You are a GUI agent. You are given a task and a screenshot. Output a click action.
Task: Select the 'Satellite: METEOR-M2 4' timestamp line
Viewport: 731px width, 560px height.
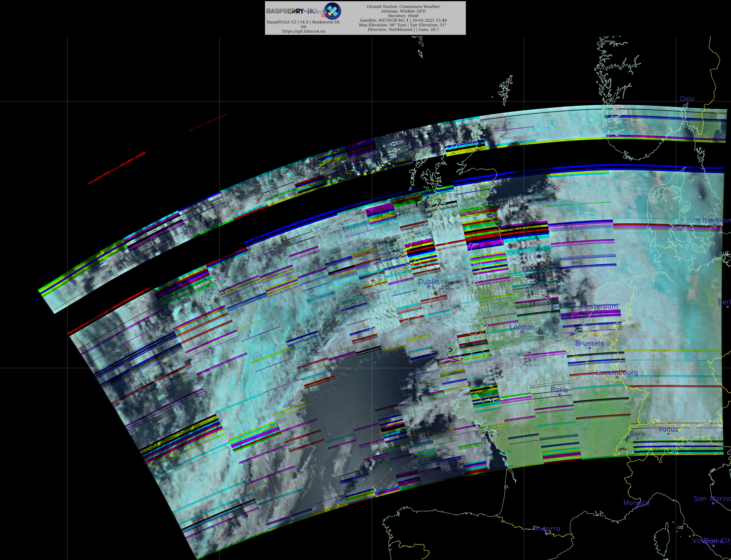[403, 20]
